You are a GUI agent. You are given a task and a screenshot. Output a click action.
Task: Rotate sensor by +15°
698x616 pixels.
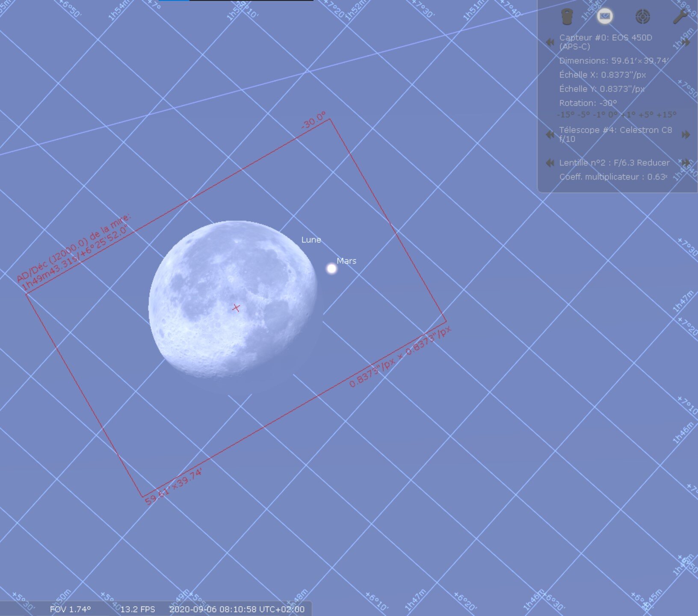[x=665, y=115]
